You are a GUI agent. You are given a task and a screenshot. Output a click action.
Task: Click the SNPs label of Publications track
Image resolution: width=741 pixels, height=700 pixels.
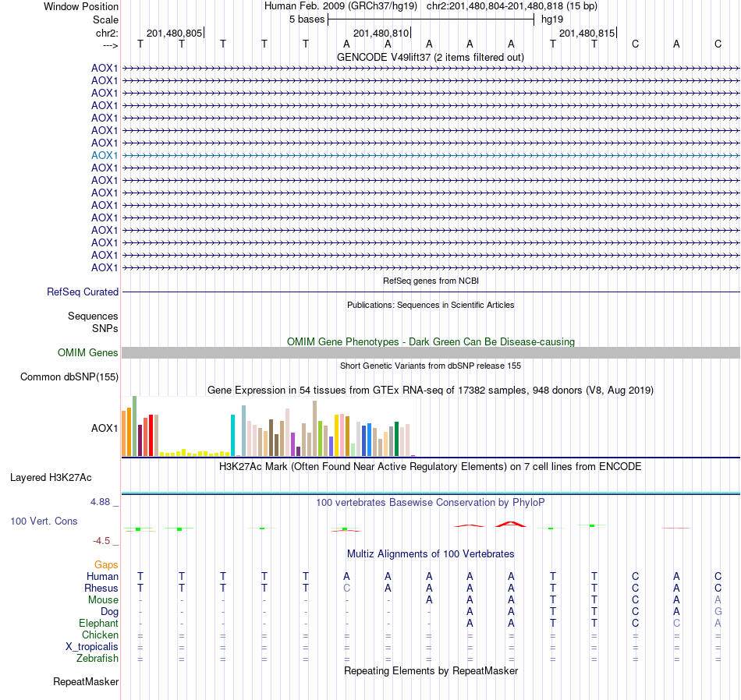[x=105, y=328]
